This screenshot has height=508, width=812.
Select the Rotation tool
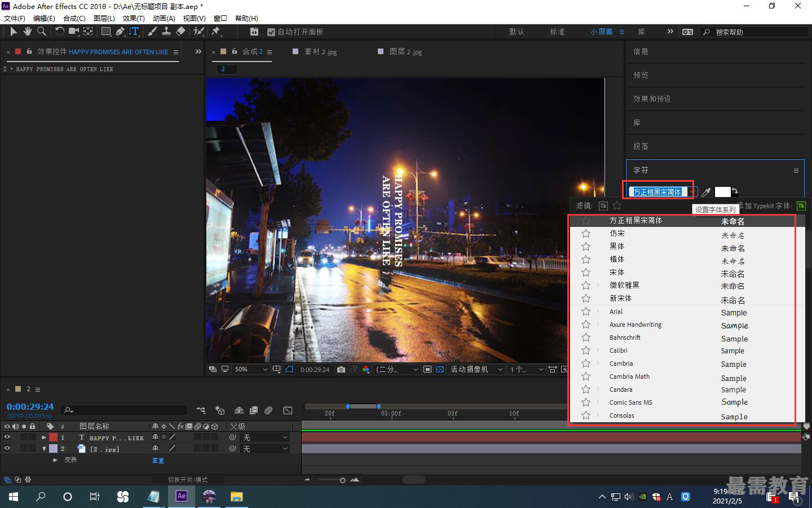coord(59,32)
